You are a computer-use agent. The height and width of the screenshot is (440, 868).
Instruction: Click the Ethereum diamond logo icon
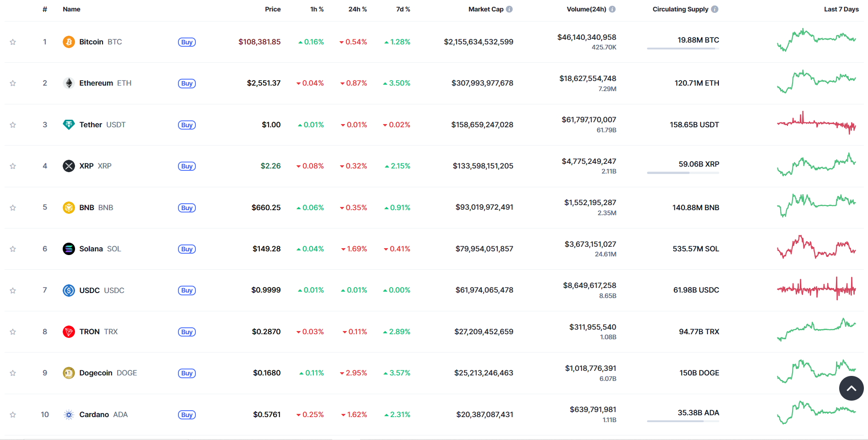point(69,83)
